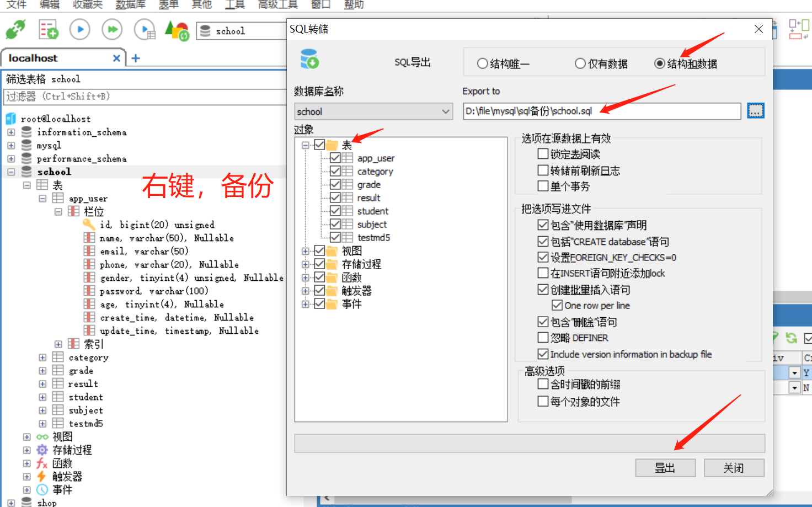Click the export progress bar
This screenshot has width=812, height=507.
530,443
